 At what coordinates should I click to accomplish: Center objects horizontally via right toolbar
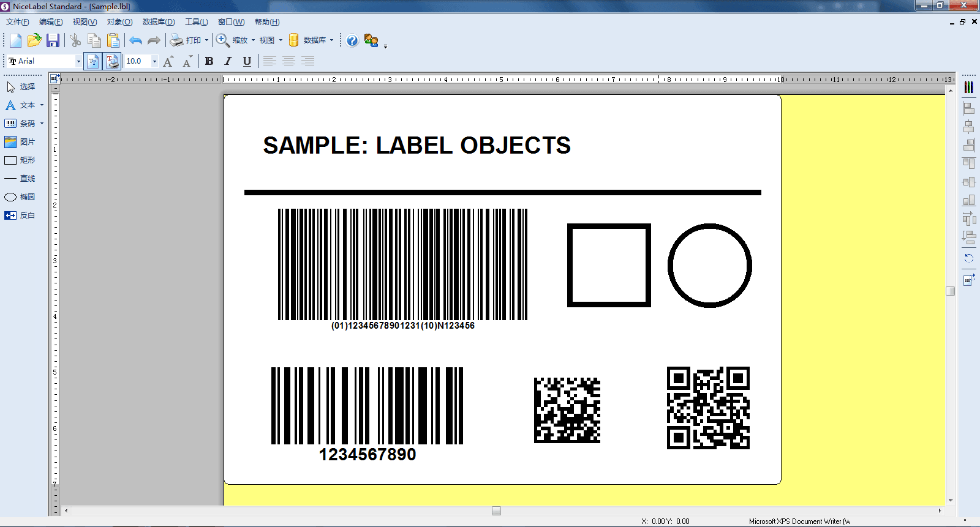(968, 127)
